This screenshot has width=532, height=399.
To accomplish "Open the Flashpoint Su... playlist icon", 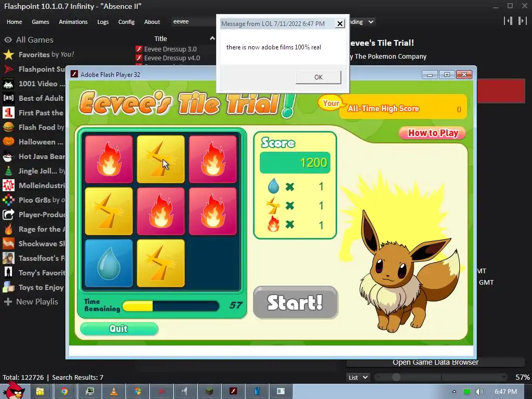I will coord(8,69).
